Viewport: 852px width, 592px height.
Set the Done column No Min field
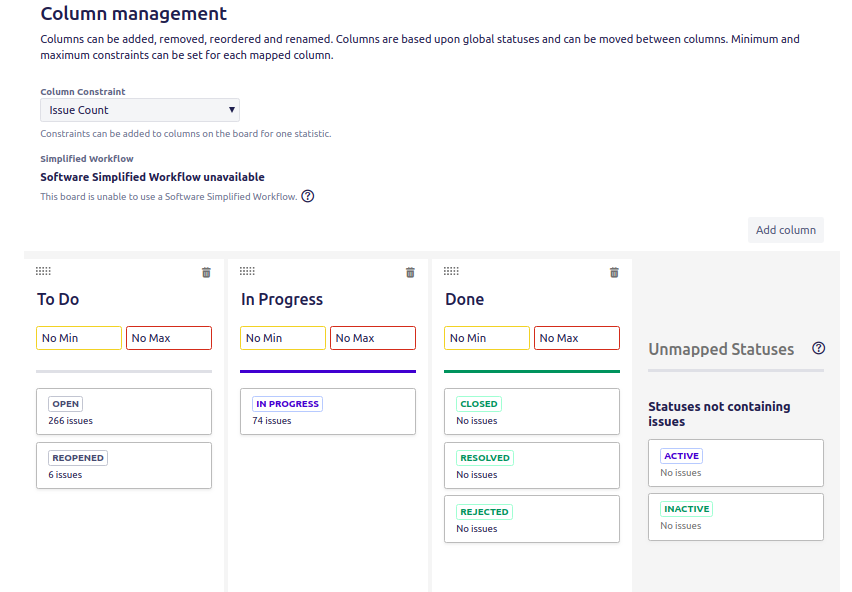[x=487, y=338]
